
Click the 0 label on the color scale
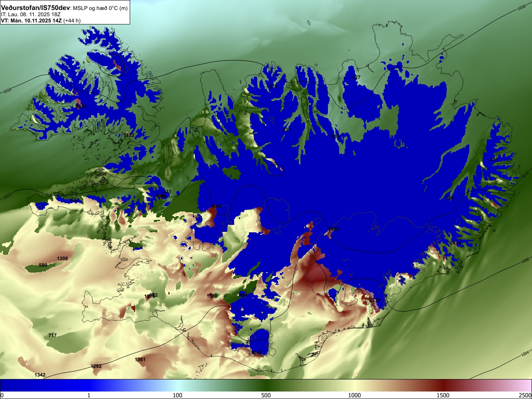(2, 395)
